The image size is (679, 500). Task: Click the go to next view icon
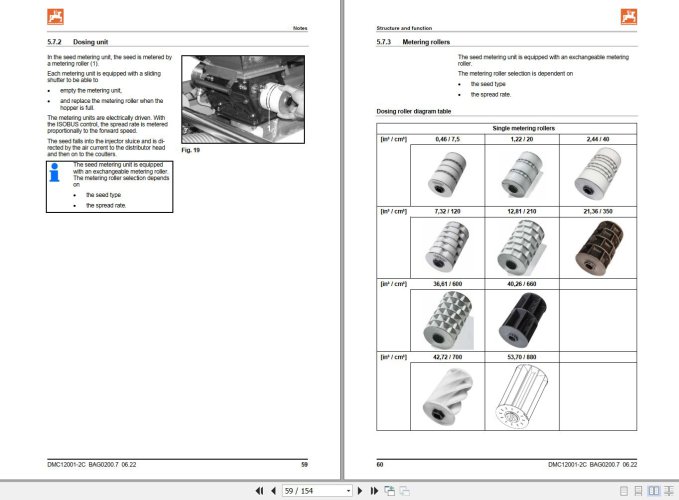click(404, 490)
